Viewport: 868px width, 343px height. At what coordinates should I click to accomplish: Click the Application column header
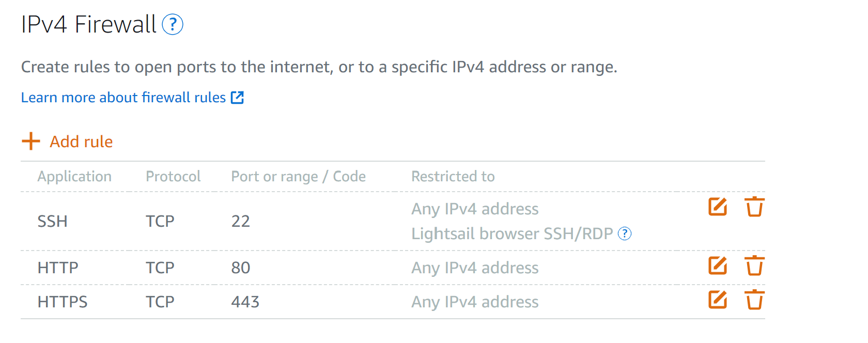click(x=74, y=176)
